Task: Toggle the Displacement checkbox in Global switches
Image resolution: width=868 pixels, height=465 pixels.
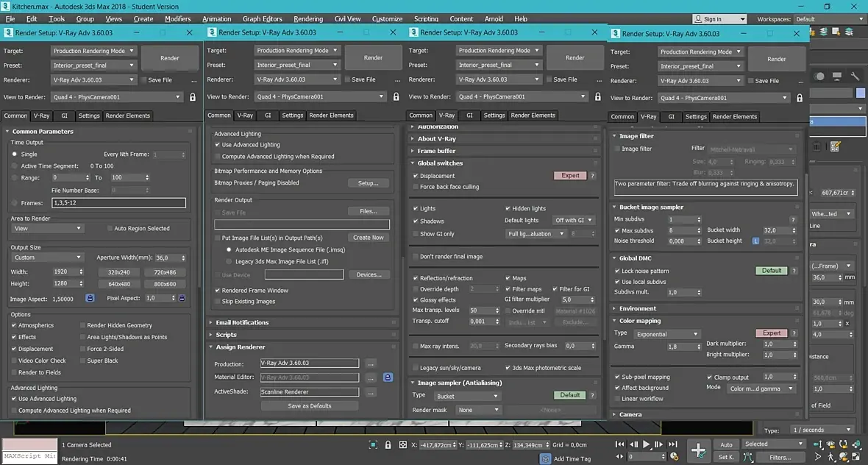Action: 416,176
